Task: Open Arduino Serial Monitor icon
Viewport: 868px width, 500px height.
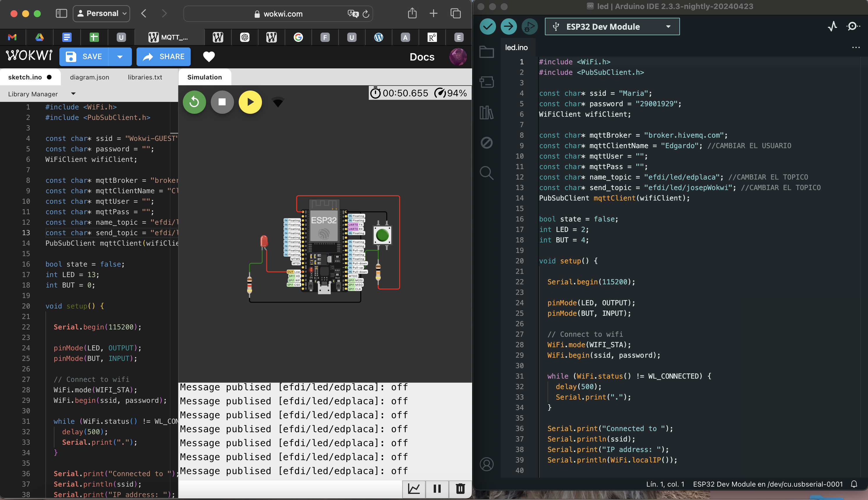Action: [x=853, y=26]
